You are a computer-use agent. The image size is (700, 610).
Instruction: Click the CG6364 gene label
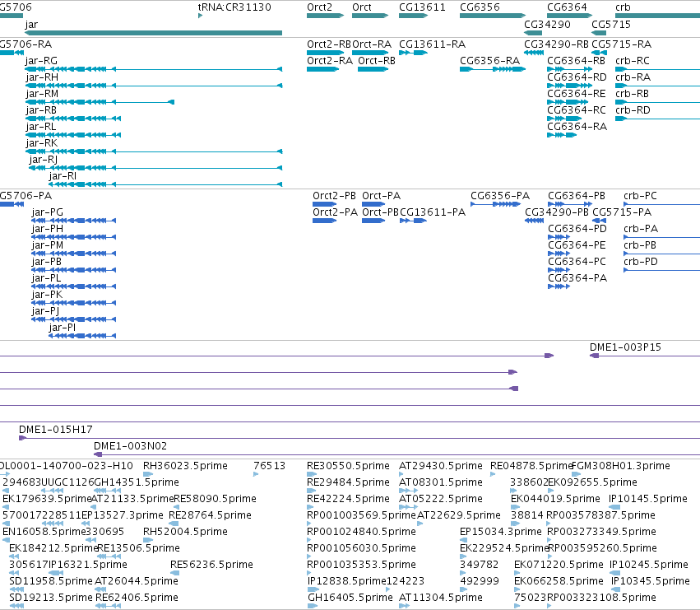coord(567,7)
